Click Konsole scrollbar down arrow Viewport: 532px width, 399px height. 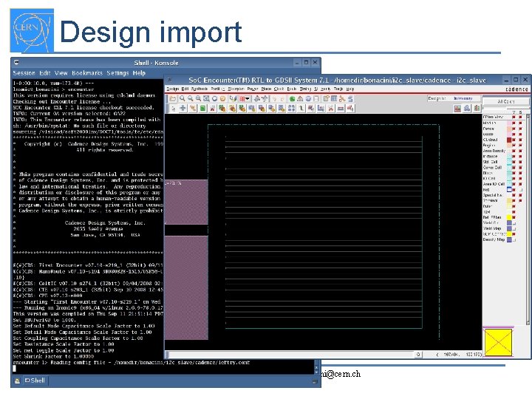[316, 372]
